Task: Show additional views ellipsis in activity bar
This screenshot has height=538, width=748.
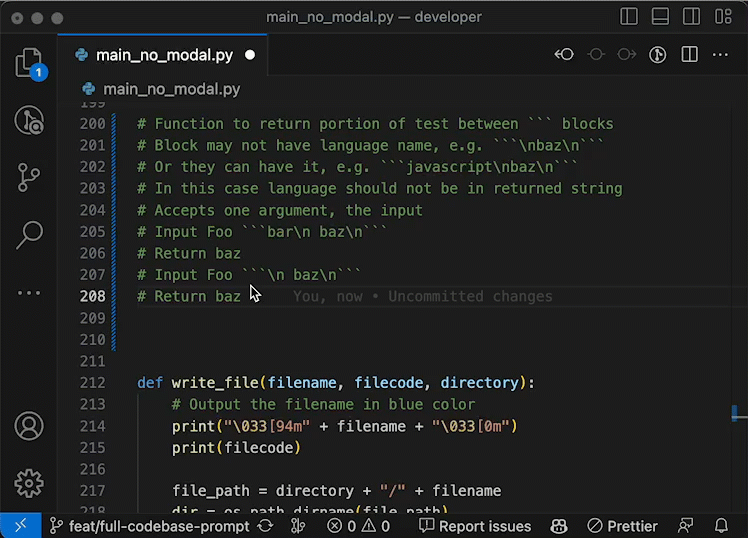Action: click(29, 293)
